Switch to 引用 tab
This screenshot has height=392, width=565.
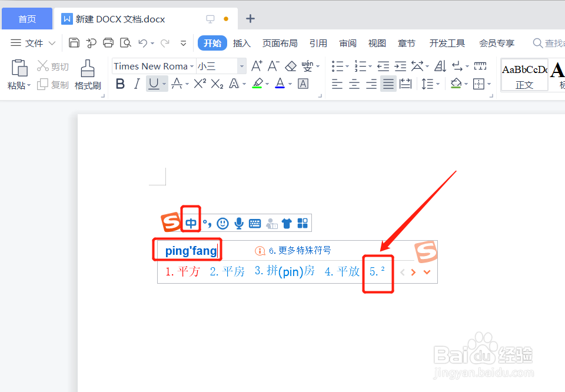[x=318, y=43]
